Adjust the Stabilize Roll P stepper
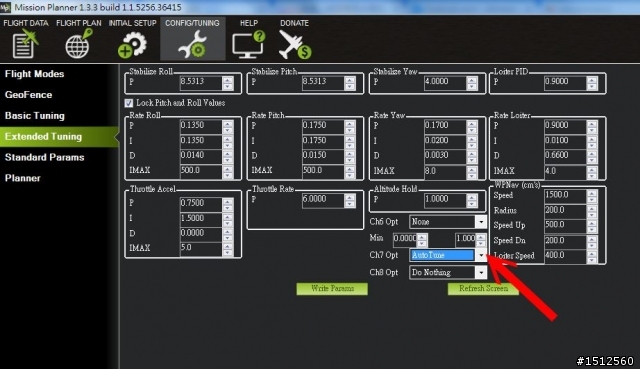The height and width of the screenshot is (369, 640). (228, 83)
